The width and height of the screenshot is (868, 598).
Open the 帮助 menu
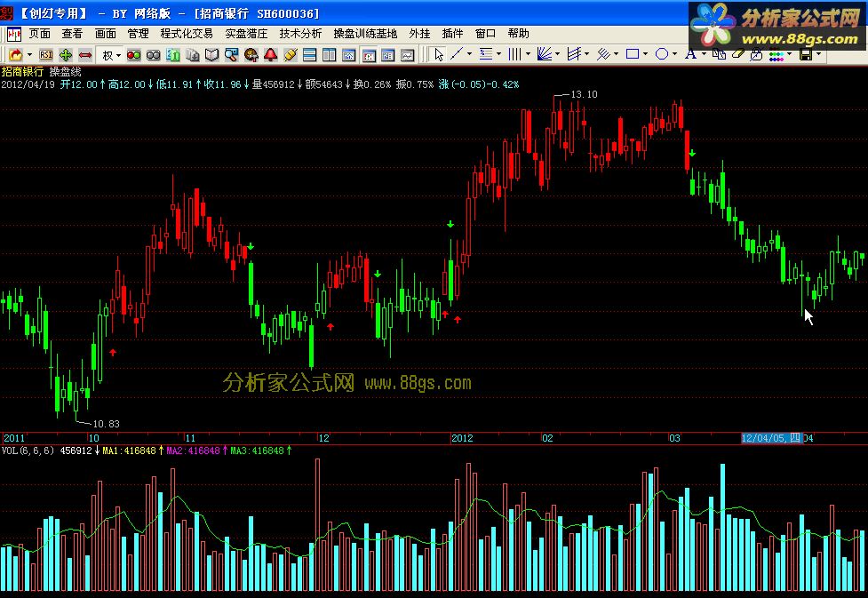(518, 34)
